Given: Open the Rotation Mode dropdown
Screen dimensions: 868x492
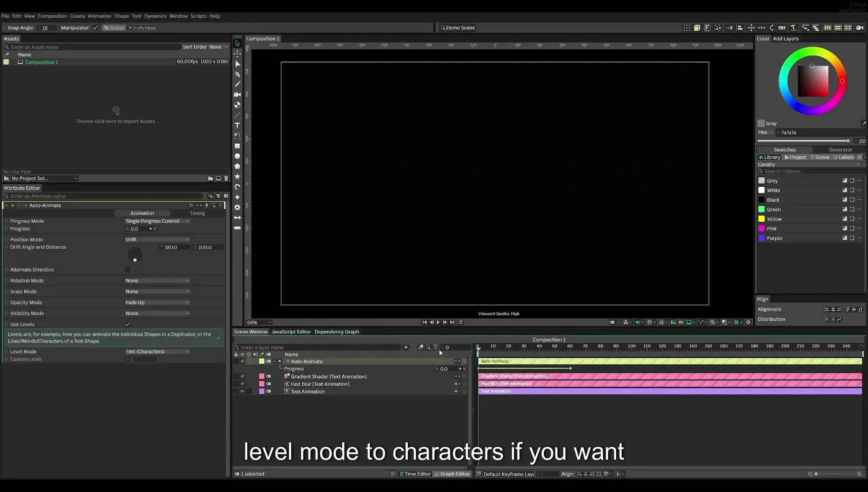Looking at the screenshot, I should tap(157, 281).
